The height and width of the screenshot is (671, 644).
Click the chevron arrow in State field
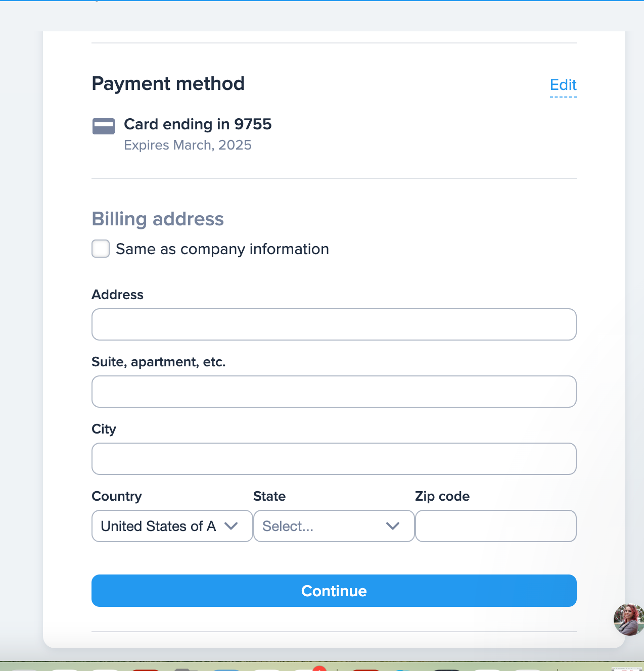393,526
